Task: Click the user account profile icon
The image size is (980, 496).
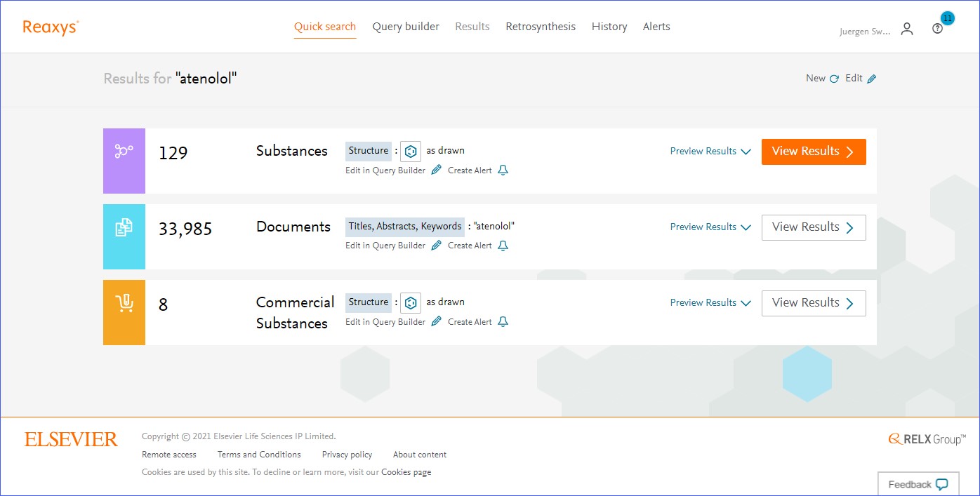Action: click(907, 29)
